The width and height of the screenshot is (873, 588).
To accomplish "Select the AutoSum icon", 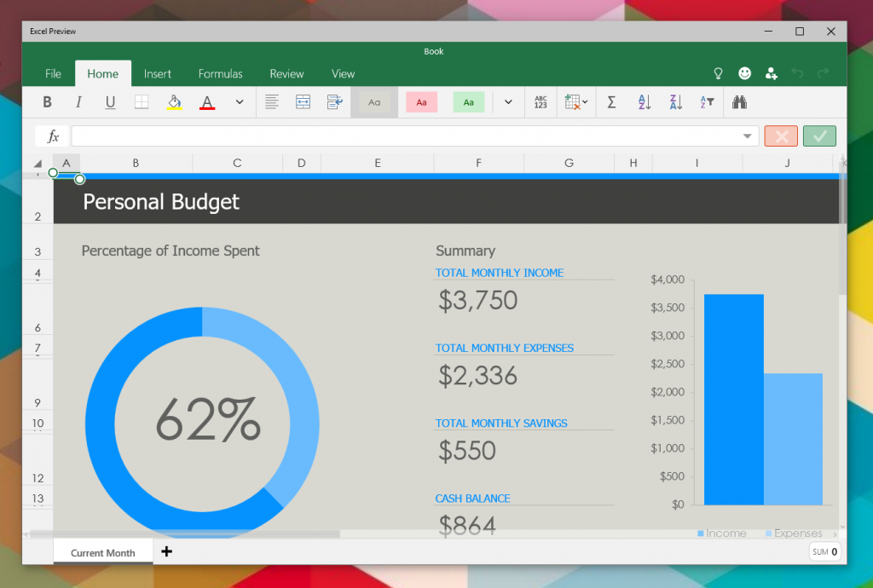I will [x=611, y=101].
